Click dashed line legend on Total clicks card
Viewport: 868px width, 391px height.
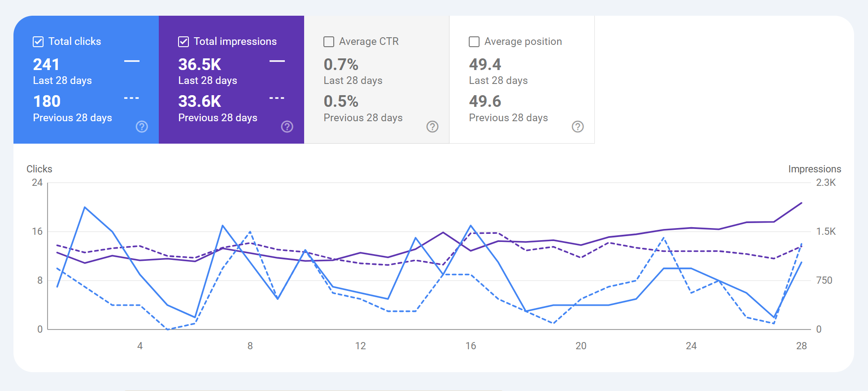click(x=132, y=98)
